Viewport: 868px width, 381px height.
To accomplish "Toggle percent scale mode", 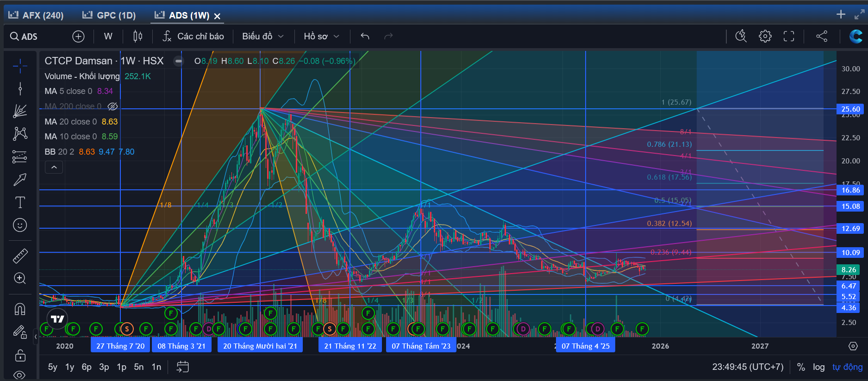I will coord(801,367).
